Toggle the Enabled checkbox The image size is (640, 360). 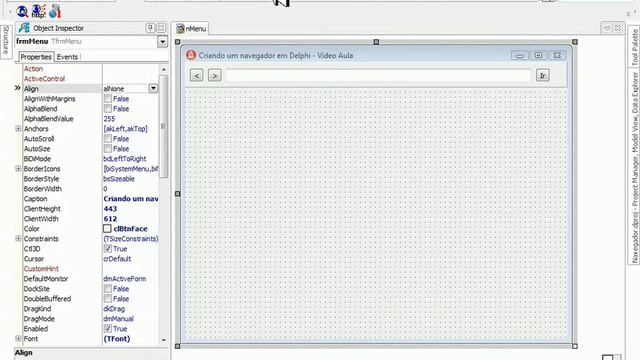[108, 329]
